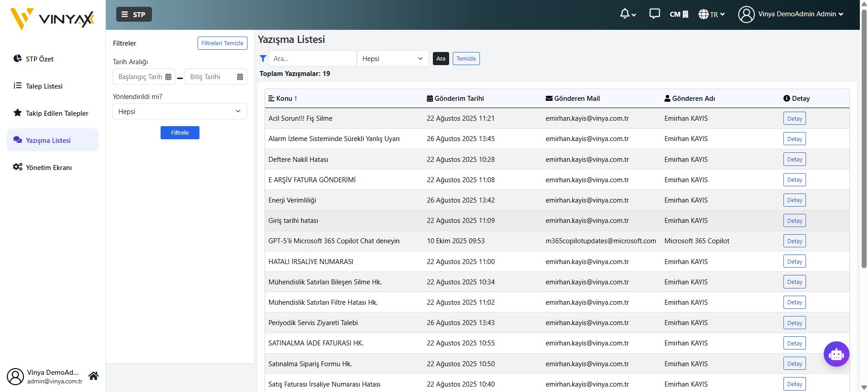Image resolution: width=868 pixels, height=392 pixels.
Task: Open the Vinya DemoAdmin Admin user menu
Action: pos(790,14)
